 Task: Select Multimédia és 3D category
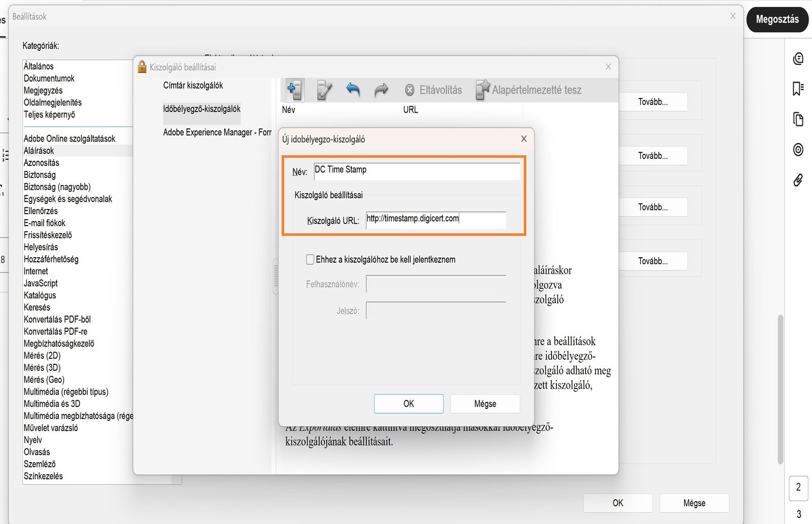(52, 404)
